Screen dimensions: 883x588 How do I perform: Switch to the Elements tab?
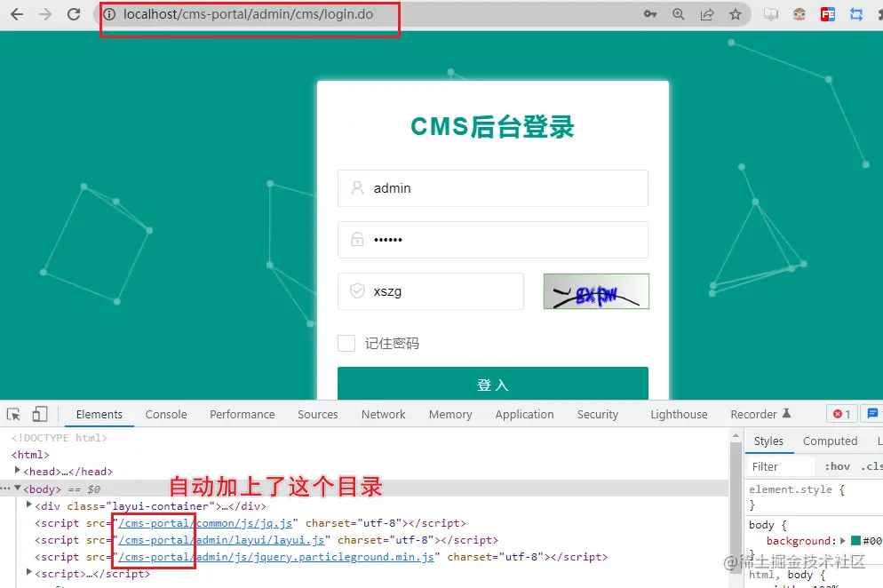99,414
